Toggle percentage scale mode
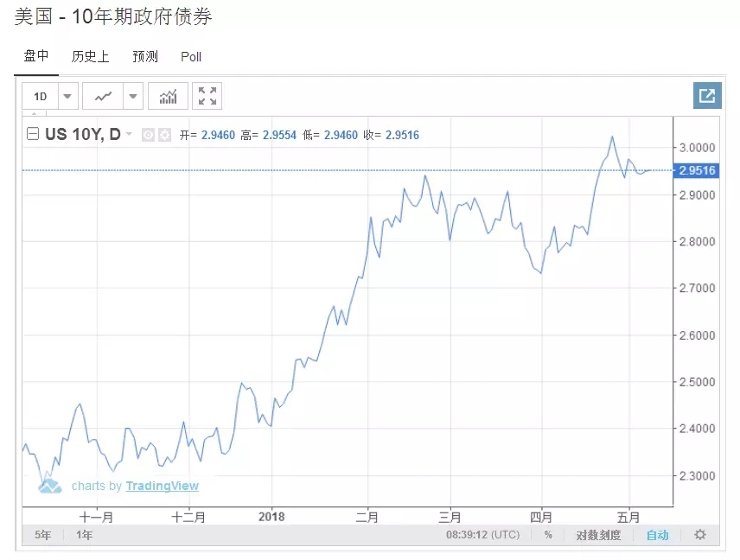 point(548,535)
